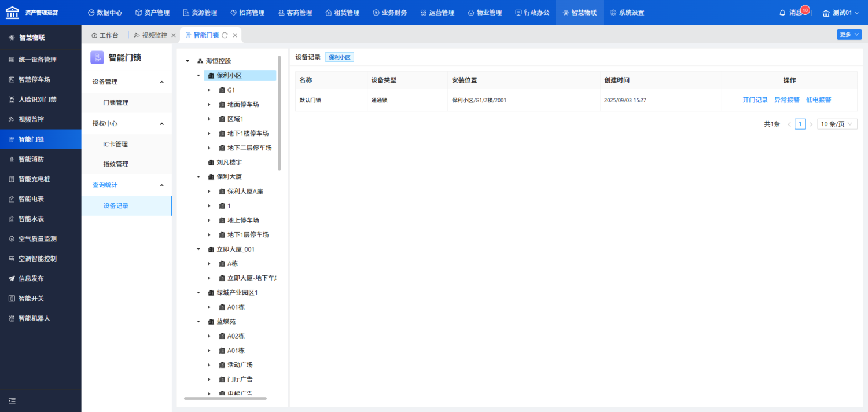This screenshot has height=412, width=868.
Task: Select 设备记录 submenu item
Action: [116, 205]
